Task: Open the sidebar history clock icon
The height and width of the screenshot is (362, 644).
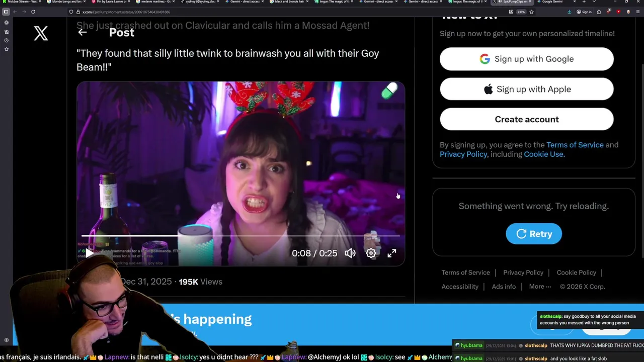Action: click(6, 40)
